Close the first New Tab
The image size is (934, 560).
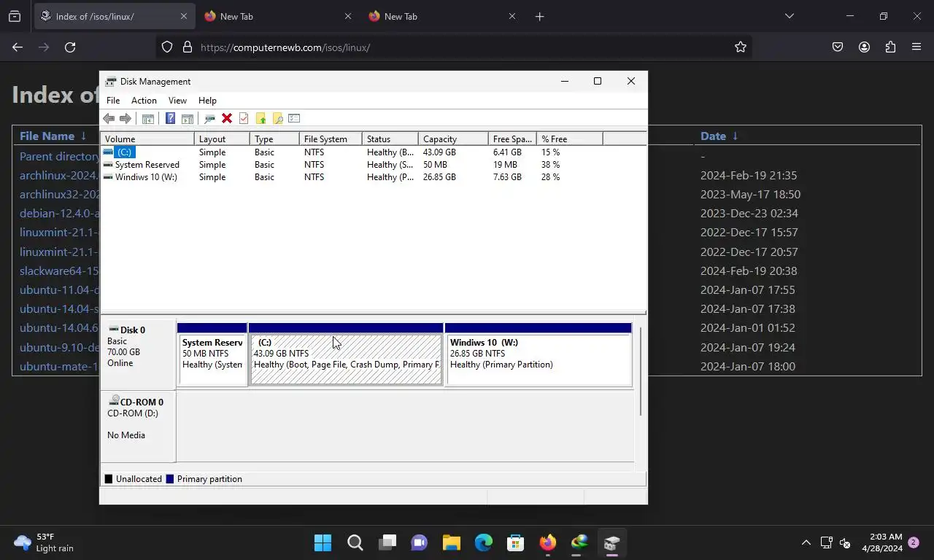(x=347, y=16)
